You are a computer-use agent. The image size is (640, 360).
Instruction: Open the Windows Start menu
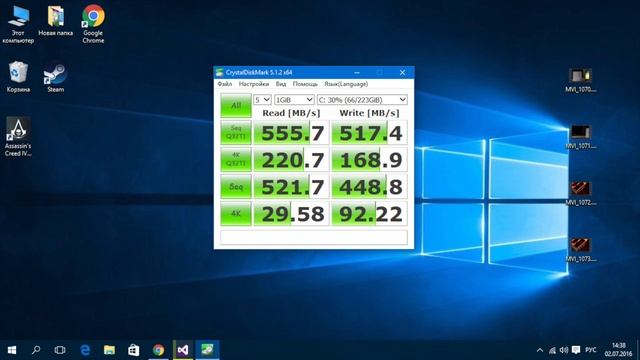12,350
